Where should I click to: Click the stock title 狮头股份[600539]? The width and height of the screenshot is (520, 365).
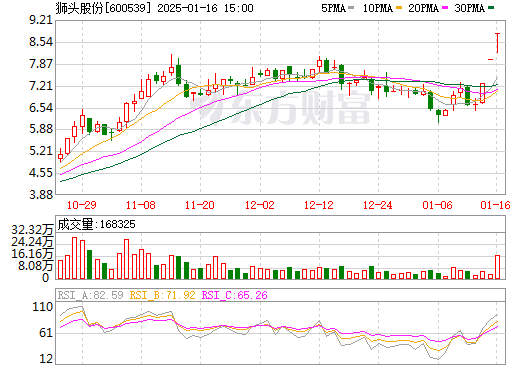(102, 7)
